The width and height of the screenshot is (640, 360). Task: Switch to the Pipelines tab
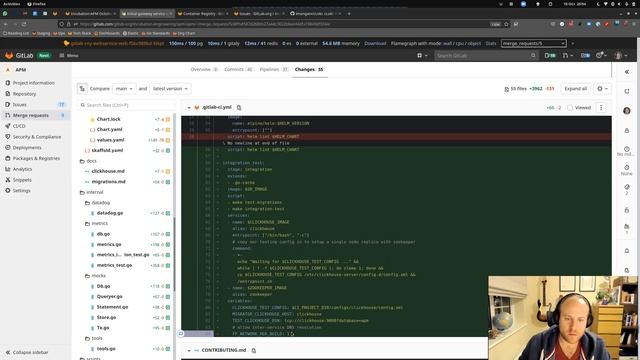[274, 69]
